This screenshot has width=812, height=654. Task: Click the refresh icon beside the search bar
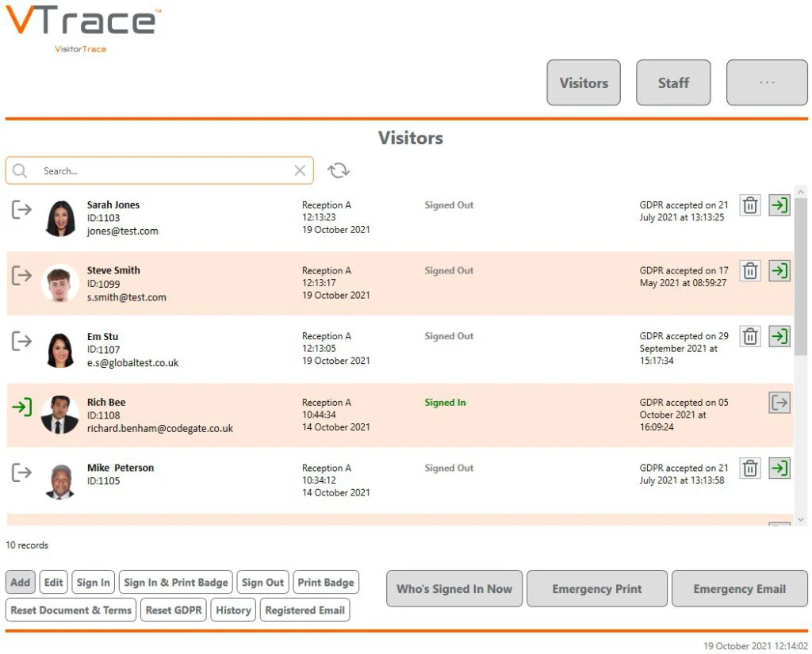tap(339, 170)
